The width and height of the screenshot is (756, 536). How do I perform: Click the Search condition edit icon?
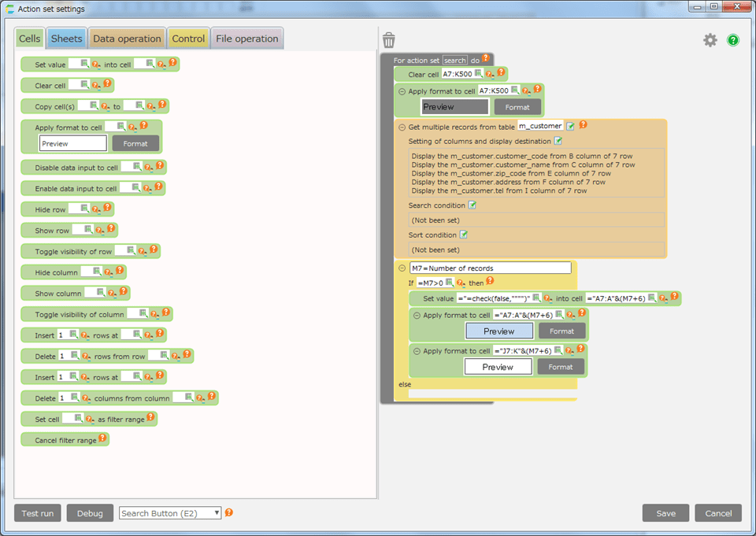(x=472, y=205)
